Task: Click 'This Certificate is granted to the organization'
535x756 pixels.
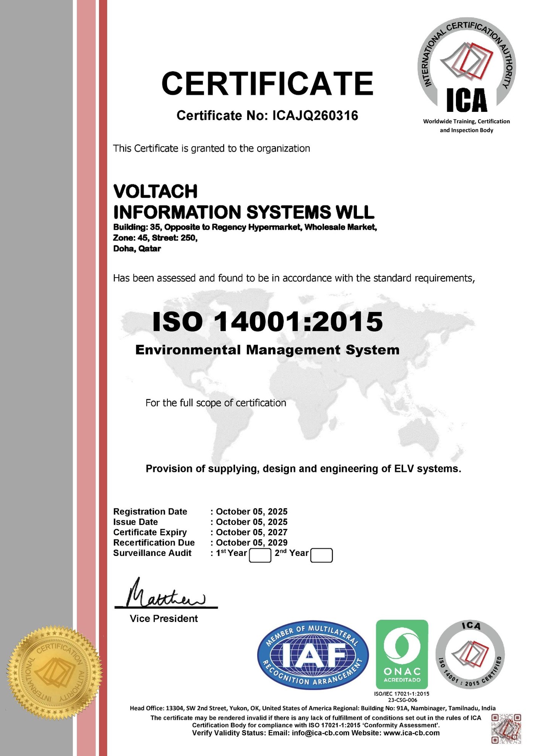Action: coord(211,149)
